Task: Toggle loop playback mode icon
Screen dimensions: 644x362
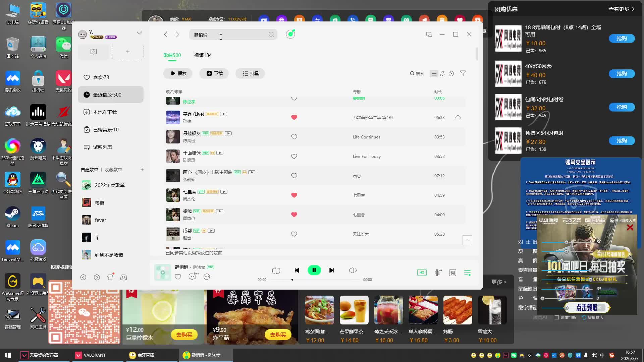Action: pyautogui.click(x=276, y=270)
